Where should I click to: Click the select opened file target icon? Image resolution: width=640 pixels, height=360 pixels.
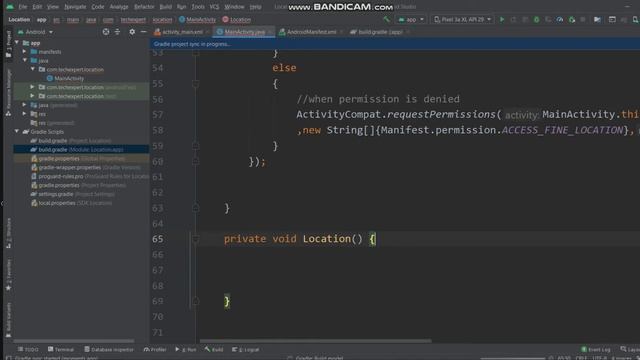tap(106, 31)
